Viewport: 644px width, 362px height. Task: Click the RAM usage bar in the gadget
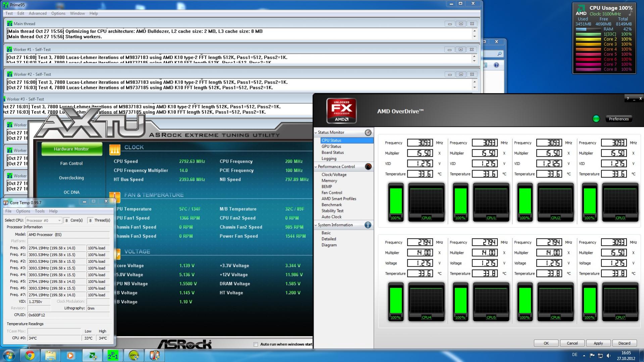(588, 29)
